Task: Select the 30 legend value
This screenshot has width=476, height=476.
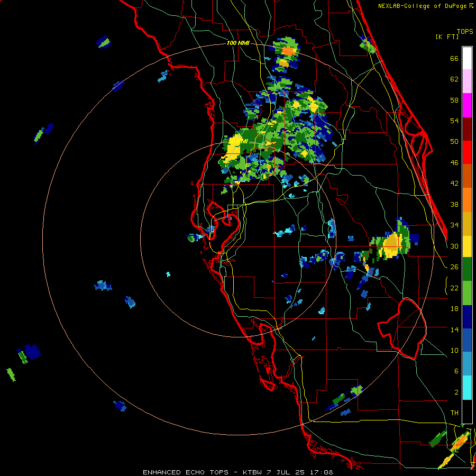Action: tap(454, 246)
